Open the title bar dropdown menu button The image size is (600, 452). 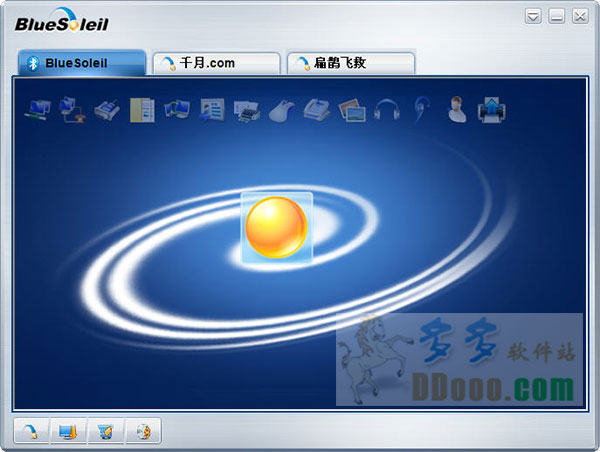[533, 16]
